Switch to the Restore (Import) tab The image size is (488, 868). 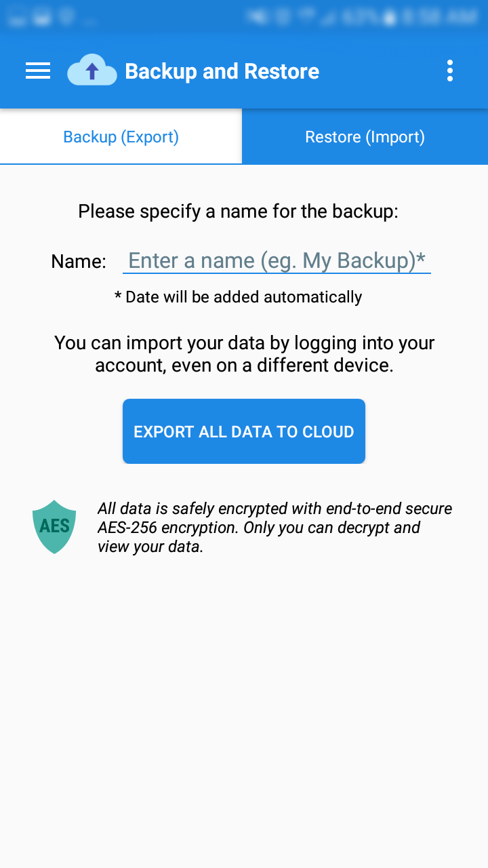[365, 136]
